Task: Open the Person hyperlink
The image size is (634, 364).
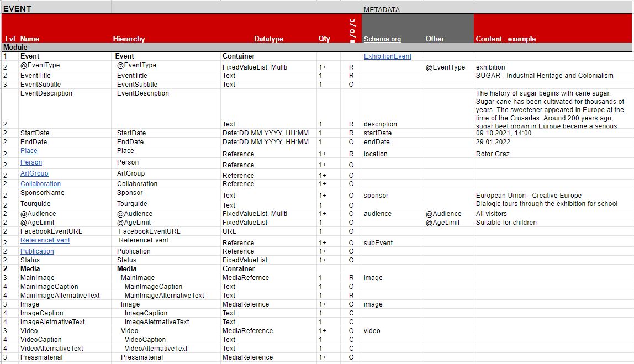Action: [30, 162]
